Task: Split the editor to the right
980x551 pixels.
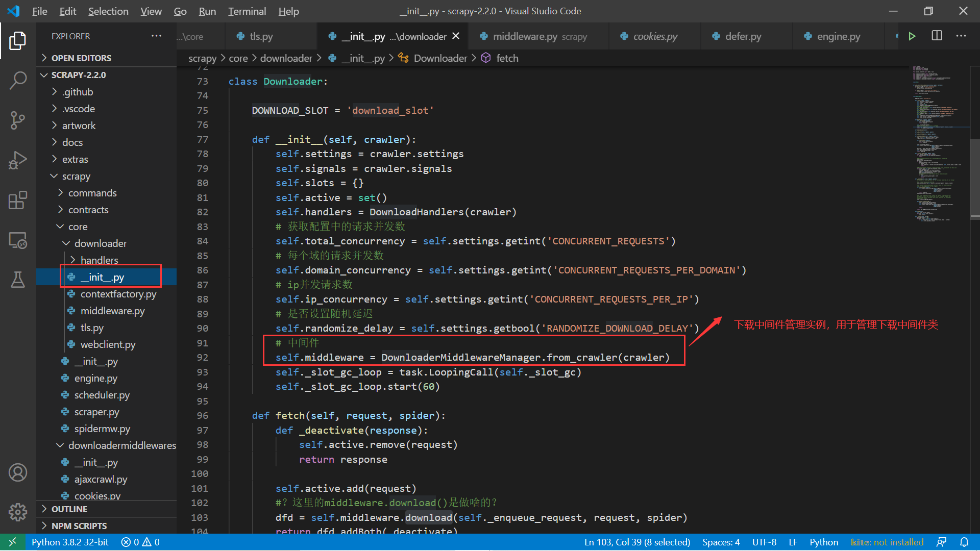Action: pyautogui.click(x=937, y=36)
